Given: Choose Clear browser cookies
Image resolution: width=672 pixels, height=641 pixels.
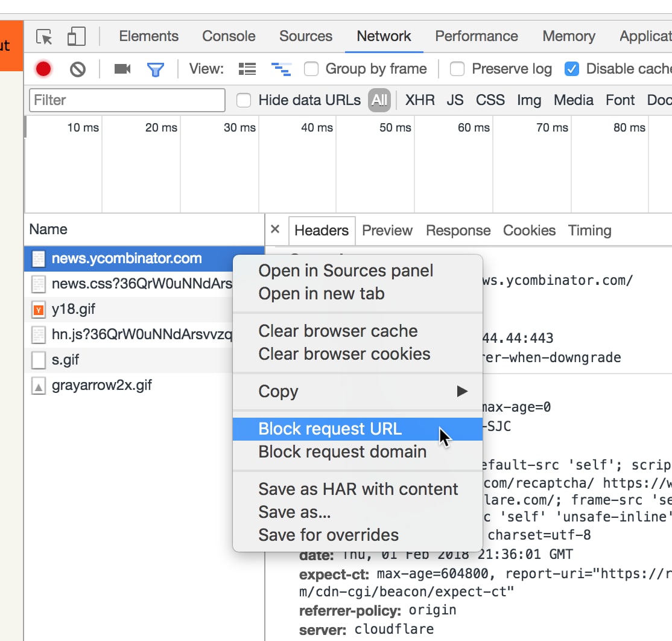Looking at the screenshot, I should point(358,354).
